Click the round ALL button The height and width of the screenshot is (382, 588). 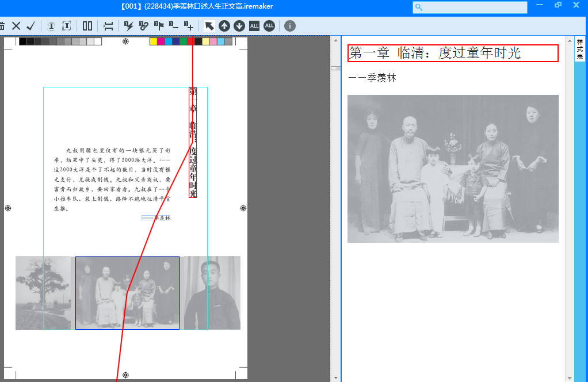coord(269,26)
